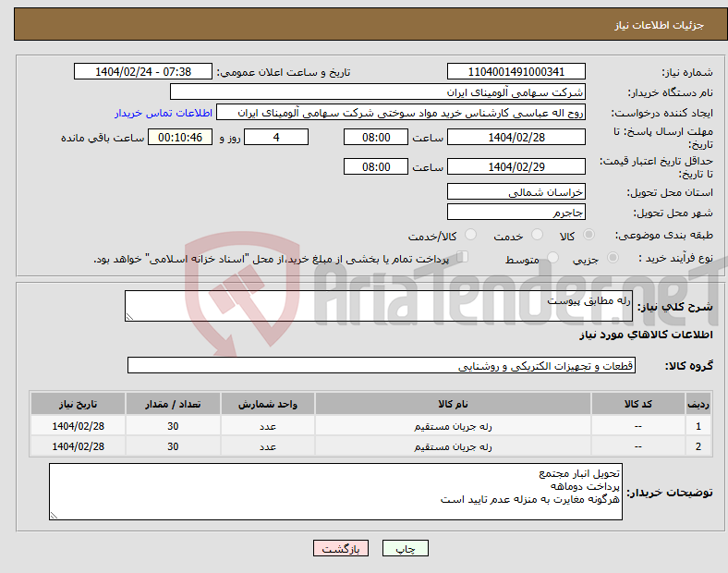728x573 pixels.
Task: Select the جزیی purchase type radio
Action: pos(613,257)
